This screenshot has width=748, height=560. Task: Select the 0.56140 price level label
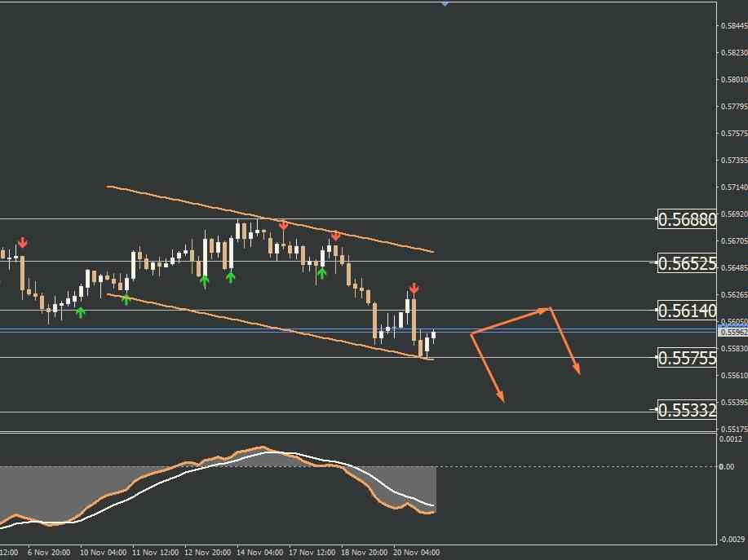tap(687, 311)
